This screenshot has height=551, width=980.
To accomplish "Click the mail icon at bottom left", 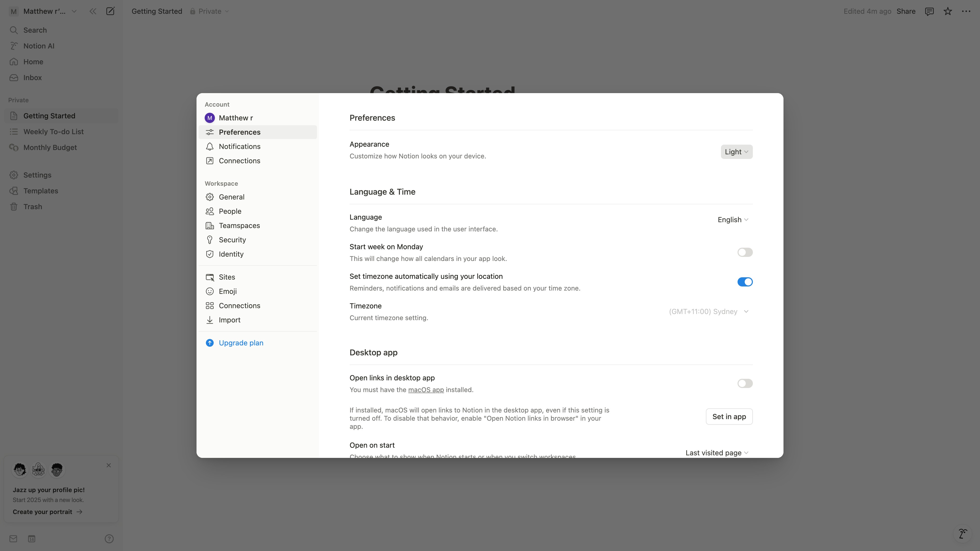I will [x=13, y=539].
